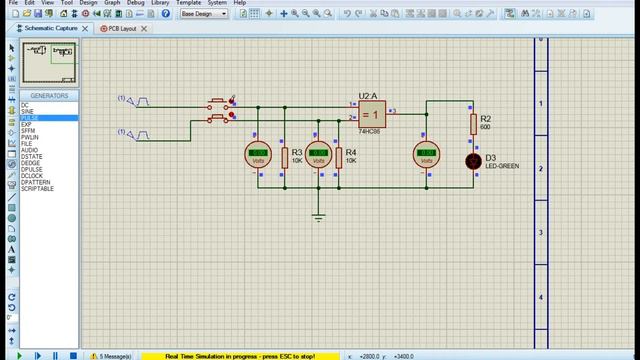Viewport: 640px width, 360px height.
Task: Pause the running simulation
Action: pyautogui.click(x=55, y=356)
